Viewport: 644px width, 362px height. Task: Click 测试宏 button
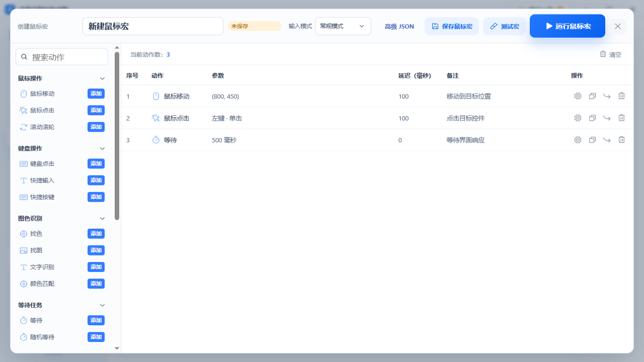click(504, 26)
